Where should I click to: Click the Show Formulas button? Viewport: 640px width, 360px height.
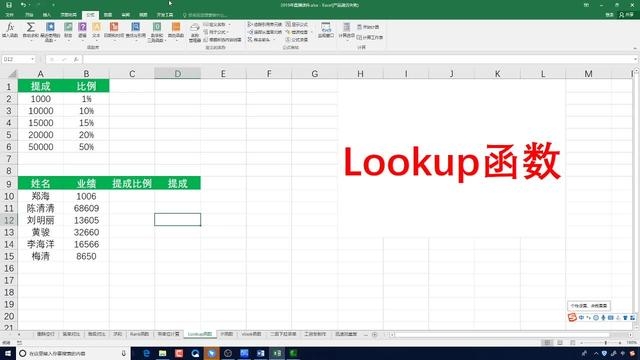point(297,24)
